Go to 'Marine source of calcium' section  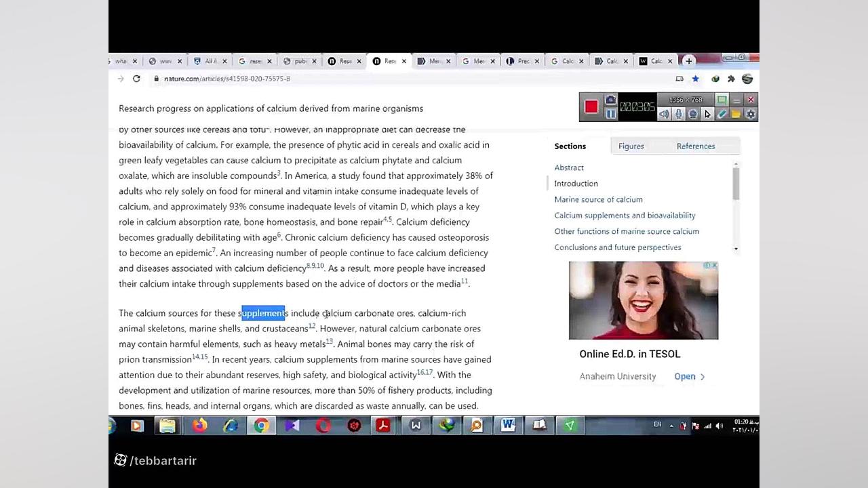(x=598, y=199)
